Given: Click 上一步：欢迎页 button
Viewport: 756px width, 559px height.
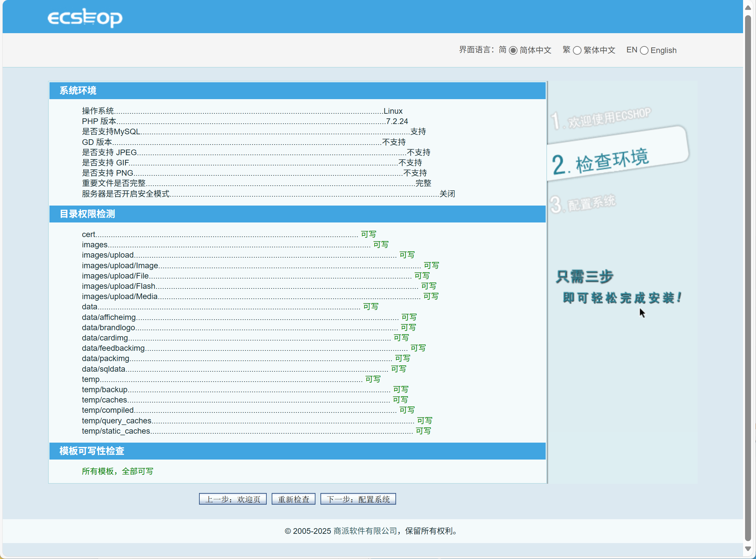Looking at the screenshot, I should (x=233, y=499).
